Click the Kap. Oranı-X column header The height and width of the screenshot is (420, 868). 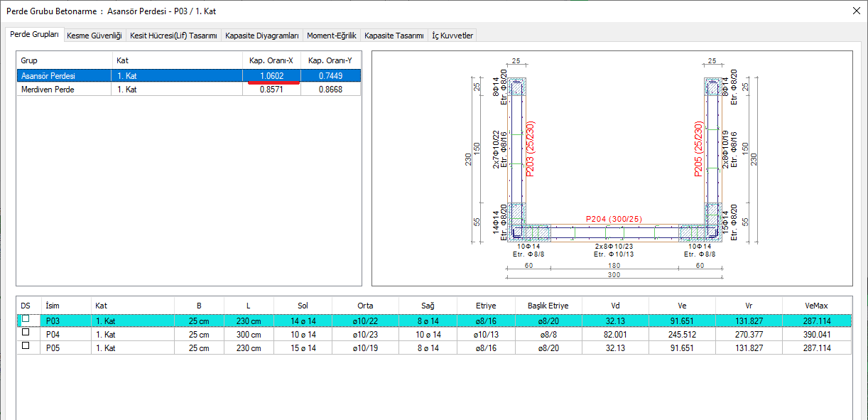point(271,60)
